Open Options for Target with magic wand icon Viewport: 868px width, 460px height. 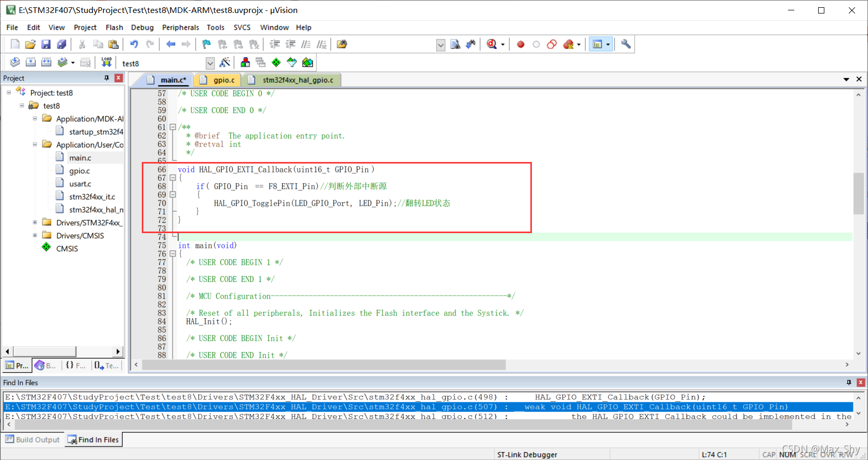pyautogui.click(x=225, y=63)
